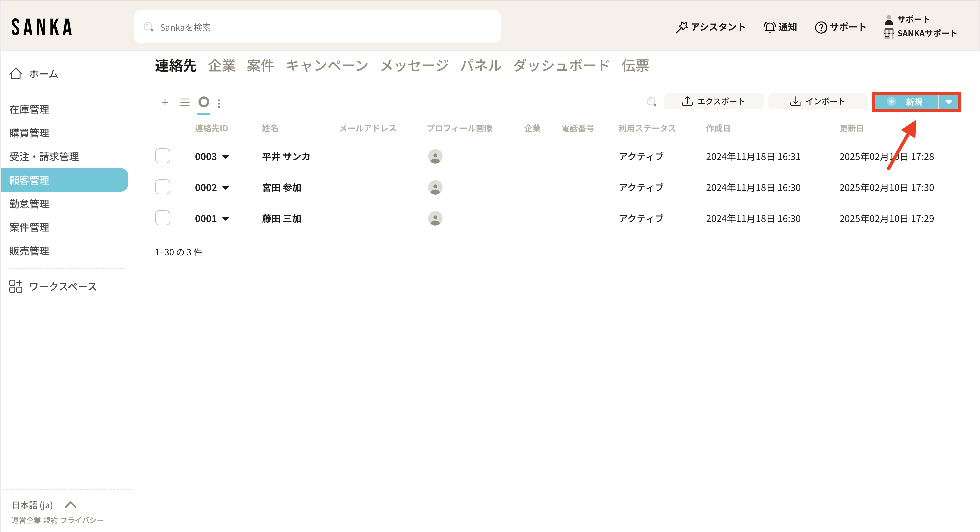Check the box for contact 0003
Screen dimensions: 980x532
pyautogui.click(x=162, y=156)
